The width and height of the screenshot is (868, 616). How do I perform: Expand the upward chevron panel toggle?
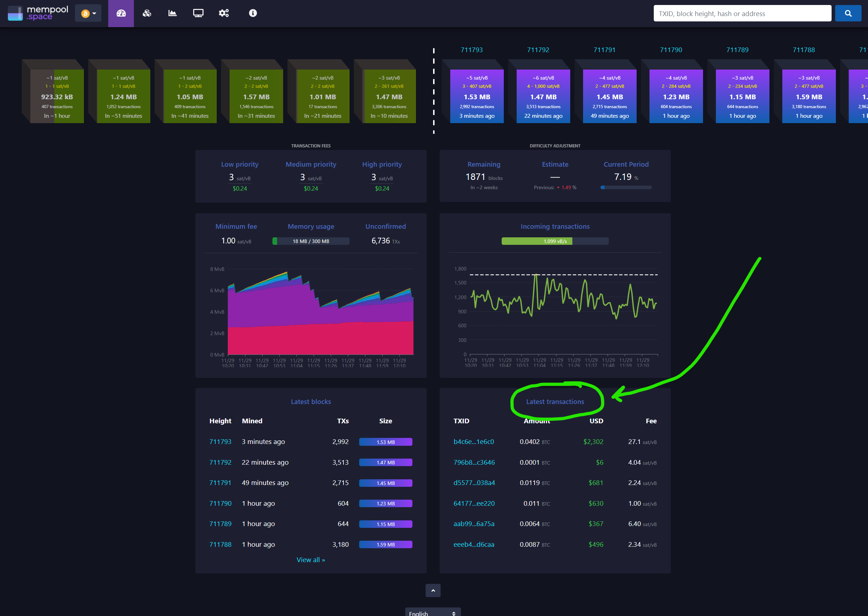(x=432, y=591)
